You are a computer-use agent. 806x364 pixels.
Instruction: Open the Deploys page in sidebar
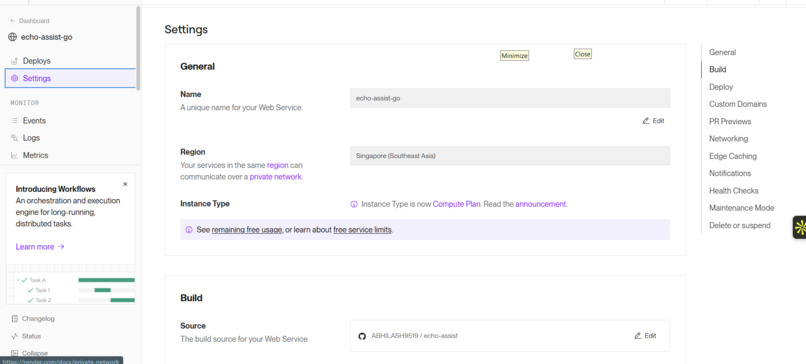coord(36,61)
